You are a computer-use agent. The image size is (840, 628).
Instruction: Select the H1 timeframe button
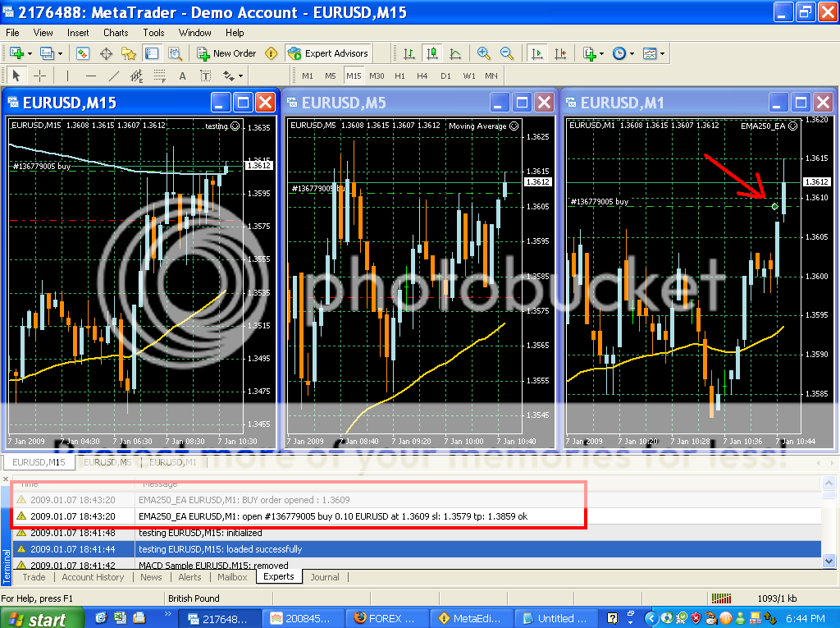click(x=399, y=76)
